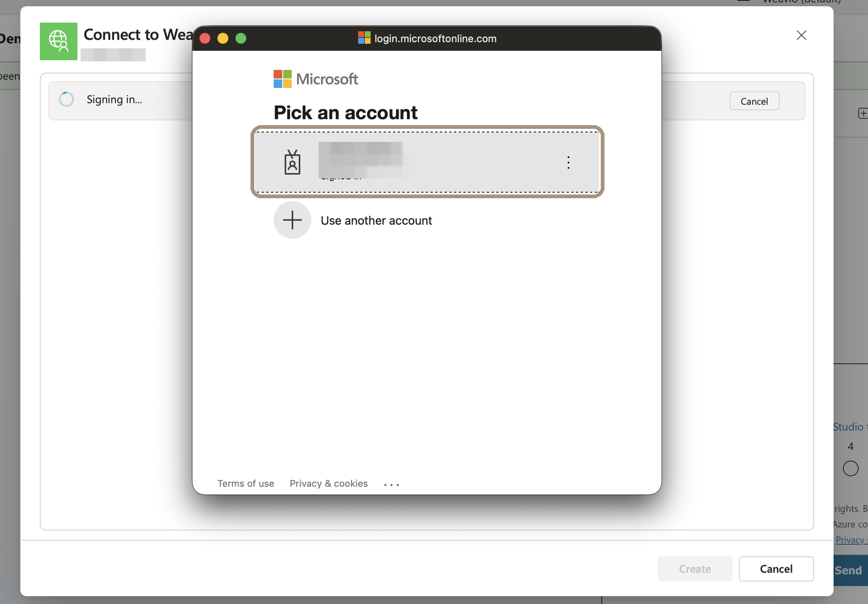
Task: Choose Use another account
Action: (x=376, y=221)
